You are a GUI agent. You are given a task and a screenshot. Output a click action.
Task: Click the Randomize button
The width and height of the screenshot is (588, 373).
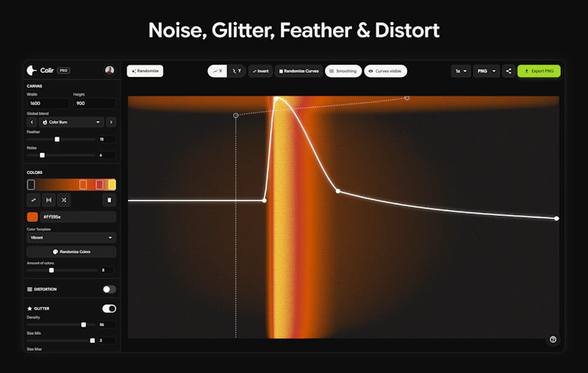pos(145,71)
